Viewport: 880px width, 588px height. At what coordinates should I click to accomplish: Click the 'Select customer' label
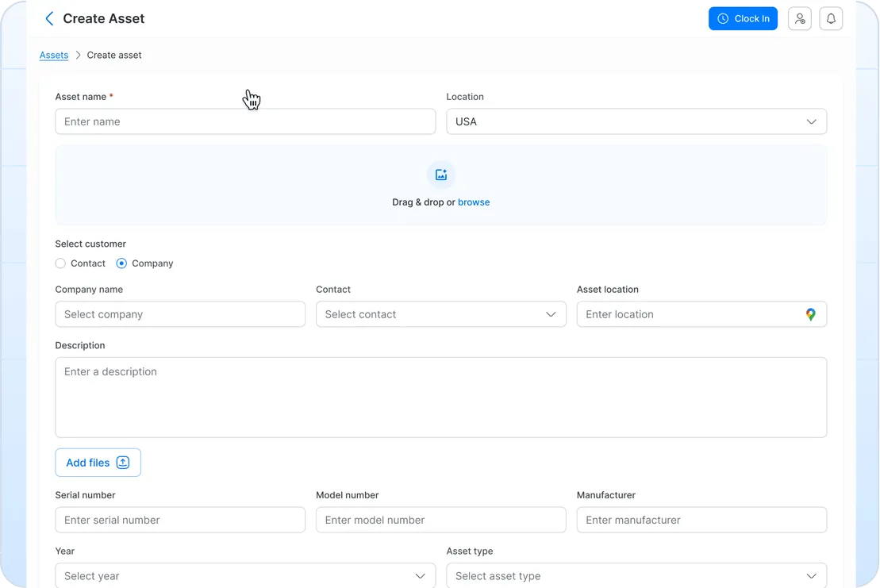[x=90, y=244]
